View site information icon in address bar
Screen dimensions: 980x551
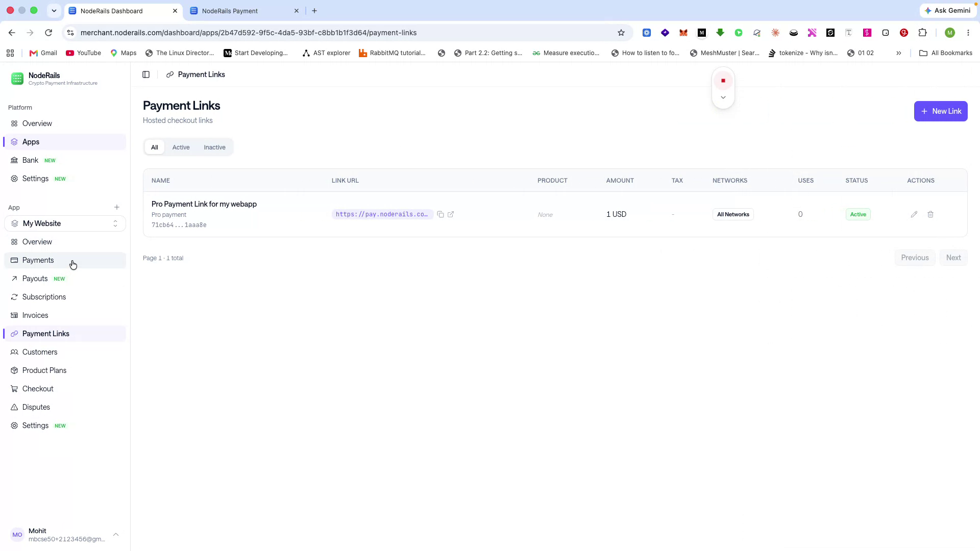coord(70,33)
